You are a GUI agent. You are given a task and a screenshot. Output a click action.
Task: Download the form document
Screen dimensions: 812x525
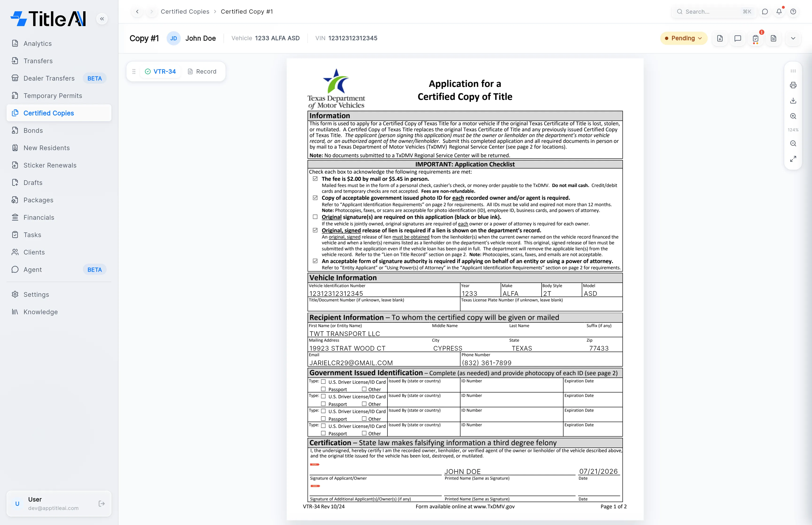[793, 101]
